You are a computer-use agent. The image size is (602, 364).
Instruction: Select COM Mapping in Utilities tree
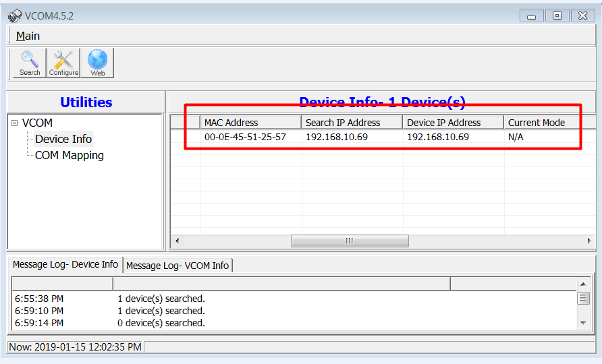(x=69, y=155)
